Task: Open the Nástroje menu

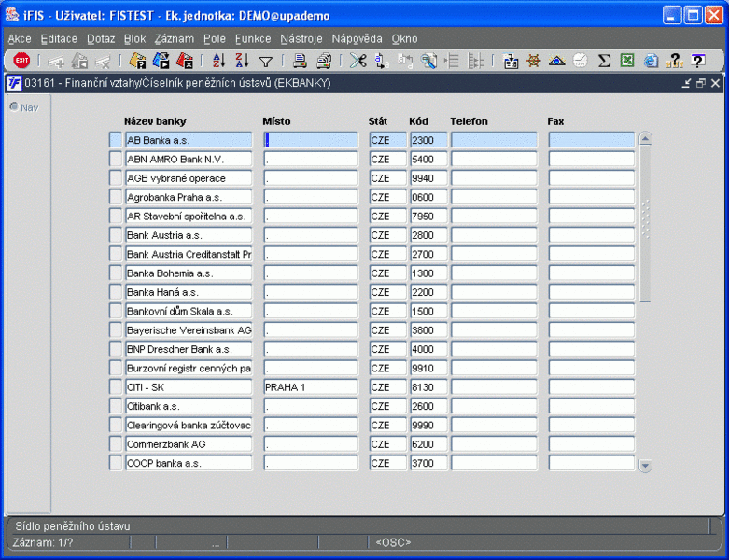Action: click(301, 39)
